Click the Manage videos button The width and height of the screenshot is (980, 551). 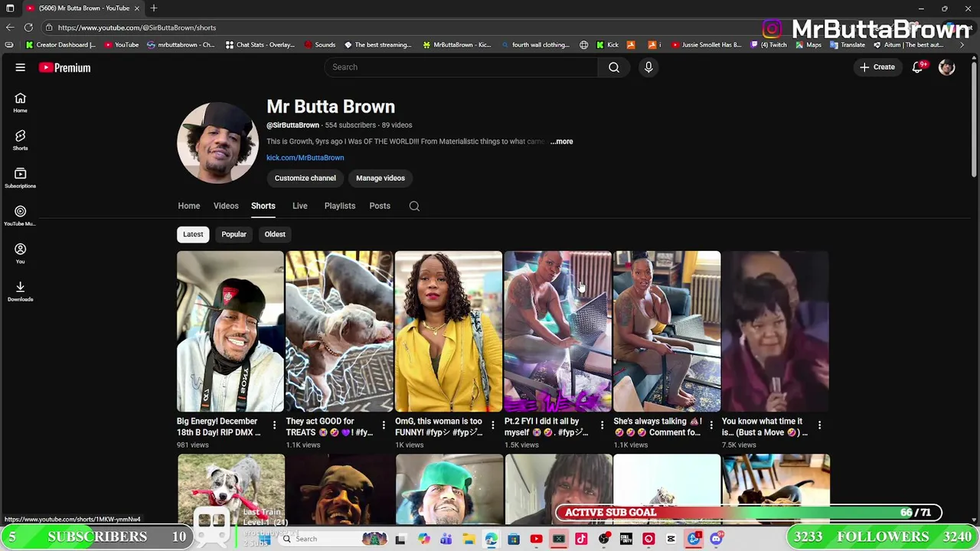click(x=381, y=178)
